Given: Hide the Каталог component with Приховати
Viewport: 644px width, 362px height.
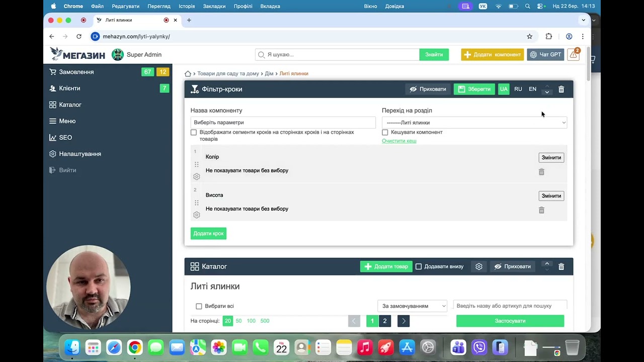Looking at the screenshot, I should click(x=513, y=266).
